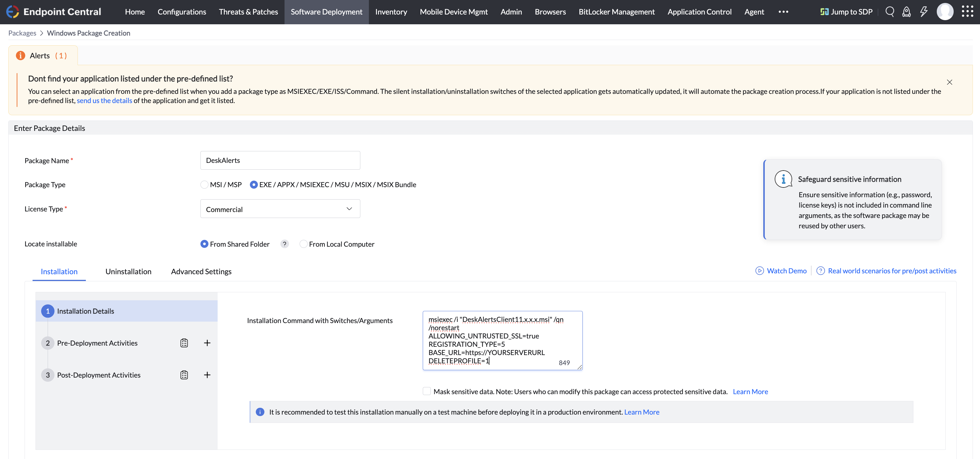The width and height of the screenshot is (980, 459).
Task: Click the rocket quick-launch icon
Action: click(x=907, y=12)
